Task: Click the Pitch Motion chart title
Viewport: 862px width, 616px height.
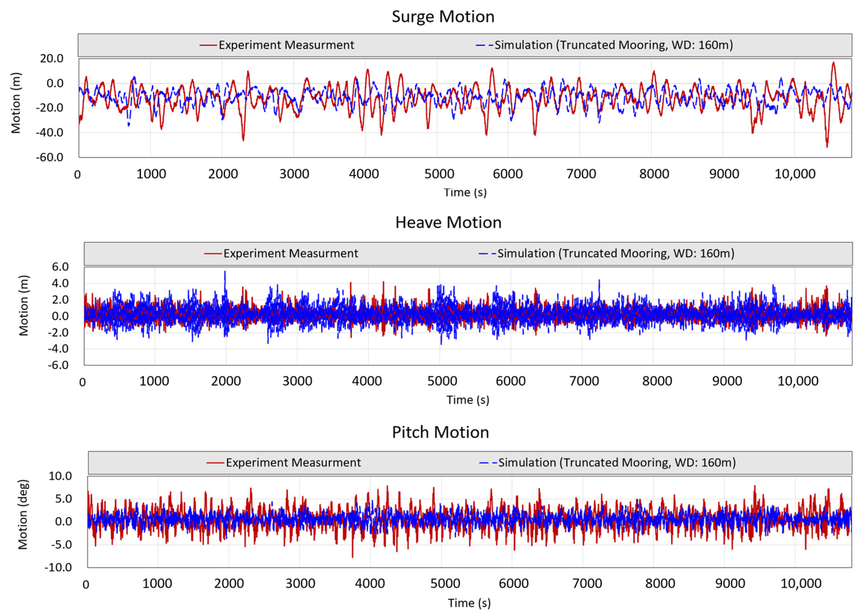Action: click(440, 432)
